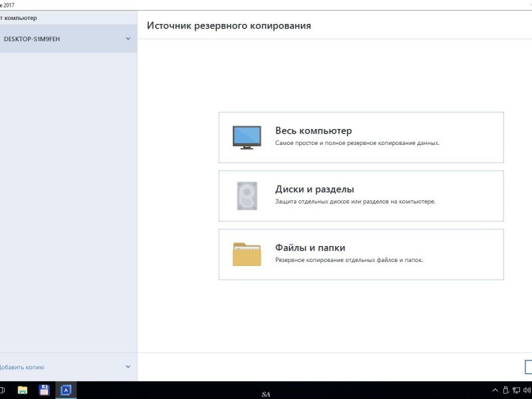Click the hard drive icon
Screen dimensions: 532x399
247,196
